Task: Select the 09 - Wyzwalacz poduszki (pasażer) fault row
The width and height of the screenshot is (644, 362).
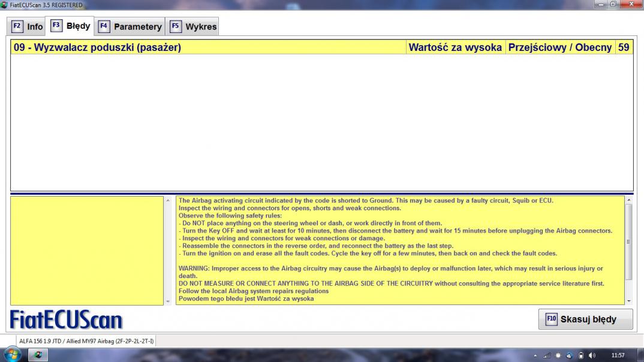Action: coord(321,47)
